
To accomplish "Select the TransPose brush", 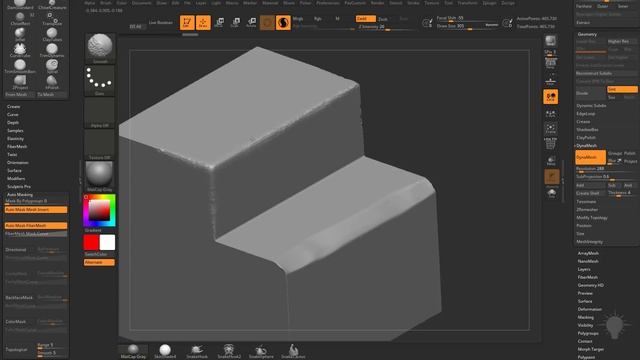I will pyautogui.click(x=52, y=18).
